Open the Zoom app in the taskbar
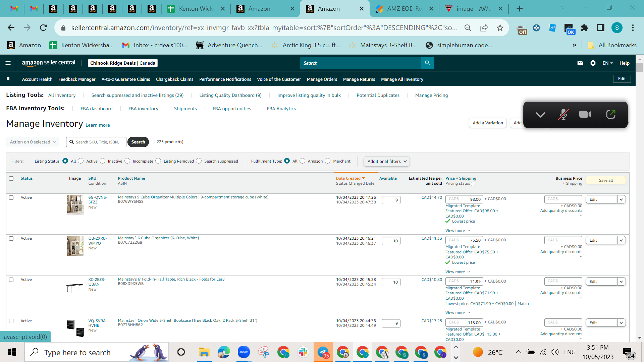 pyautogui.click(x=244, y=352)
